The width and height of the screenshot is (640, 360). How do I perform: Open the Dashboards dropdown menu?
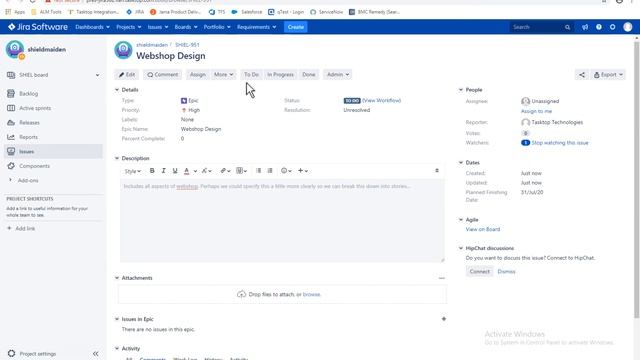tap(93, 27)
